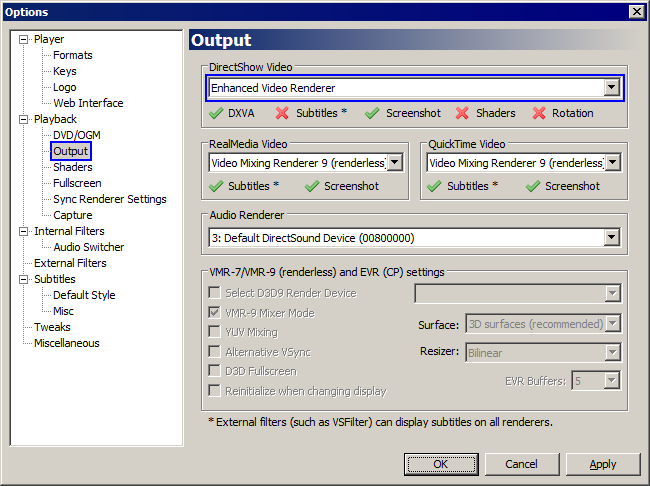Toggle VMR-9 Mixer Mode checkbox
This screenshot has height=486, width=650.
[x=214, y=312]
